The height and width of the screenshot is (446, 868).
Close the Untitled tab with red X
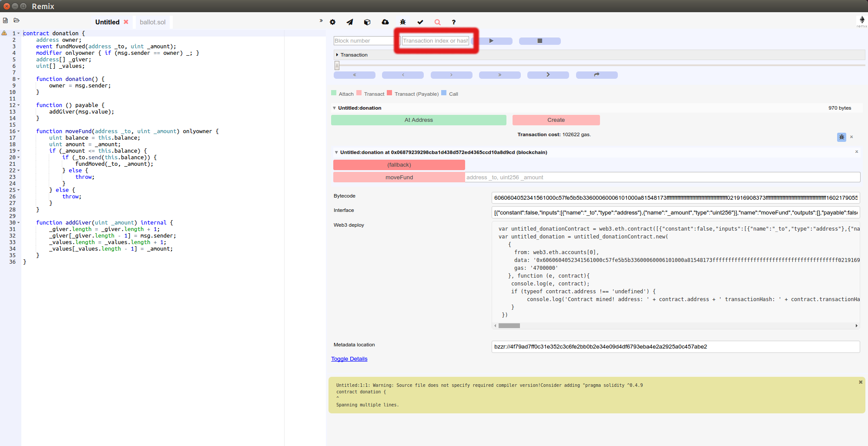pos(126,22)
